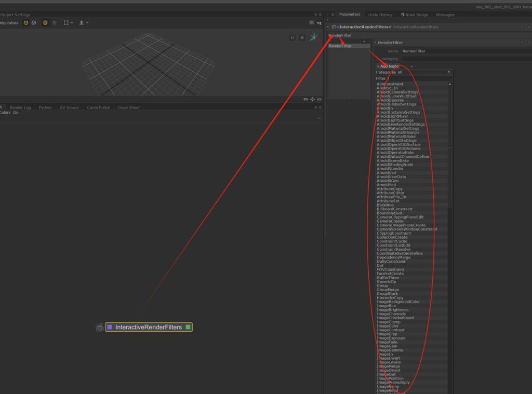Click the XYZ axis orientation gizmo
The width and height of the screenshot is (532, 394).
pos(314,37)
